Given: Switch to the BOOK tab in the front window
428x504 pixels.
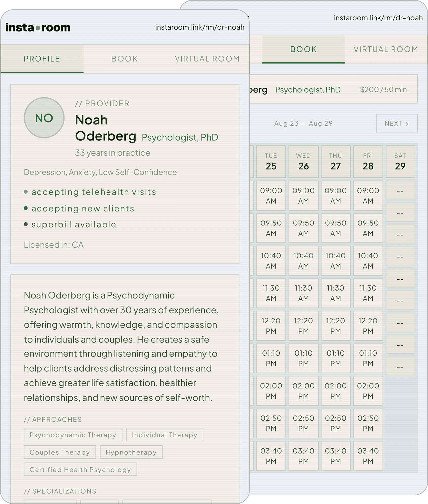Looking at the screenshot, I should (x=124, y=59).
